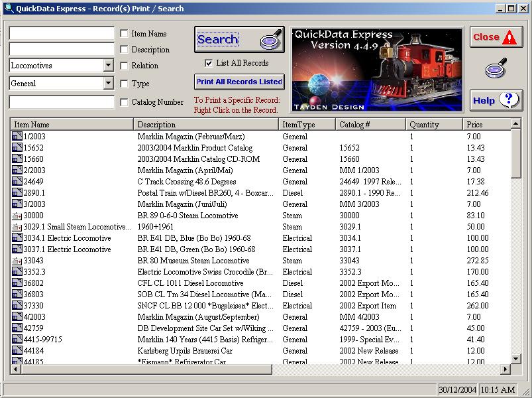Open Help with the question mark button
532x398 pixels.
(496, 101)
